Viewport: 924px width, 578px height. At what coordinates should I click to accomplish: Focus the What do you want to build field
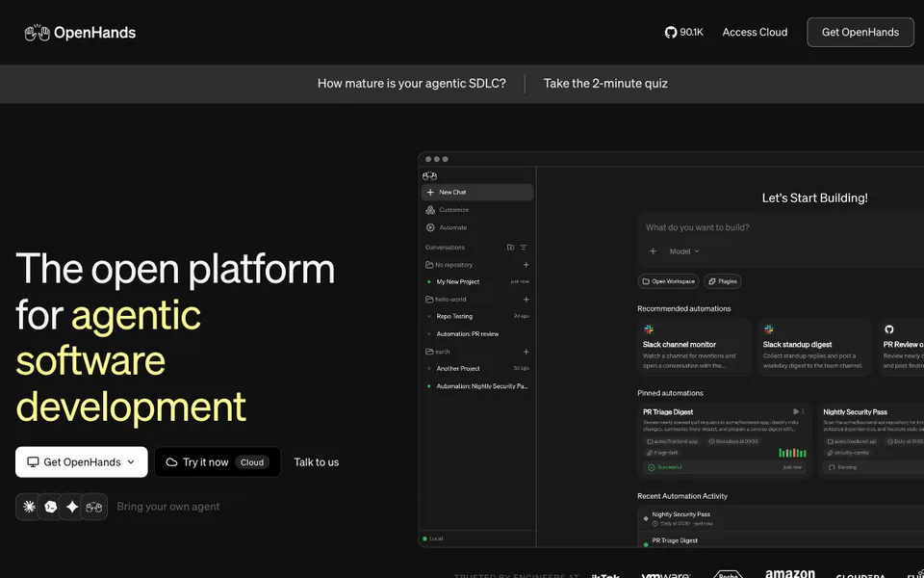698,227
